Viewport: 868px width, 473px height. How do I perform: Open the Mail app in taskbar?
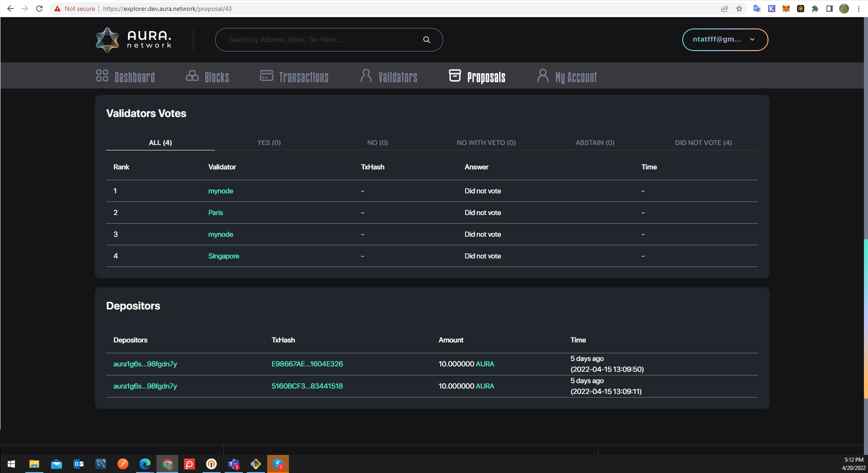(x=57, y=464)
